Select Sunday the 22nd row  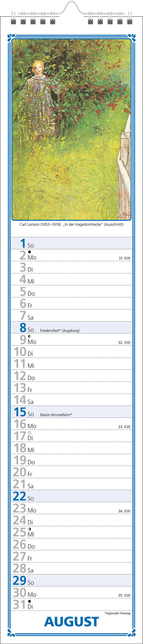pos(71,496)
